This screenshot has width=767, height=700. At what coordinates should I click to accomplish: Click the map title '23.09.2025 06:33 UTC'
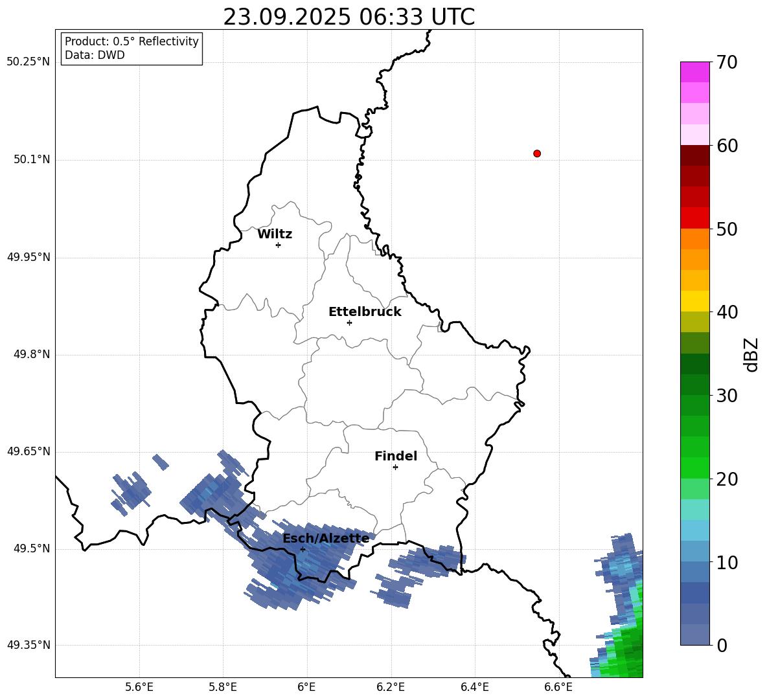coord(349,17)
